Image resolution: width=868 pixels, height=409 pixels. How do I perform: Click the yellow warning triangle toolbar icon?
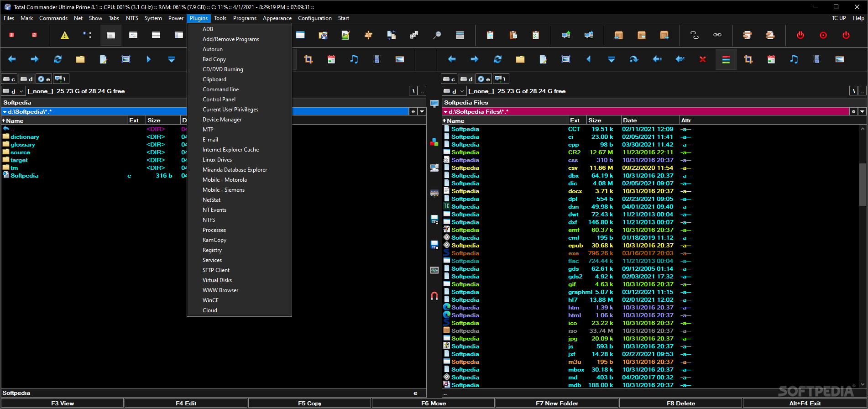(65, 35)
